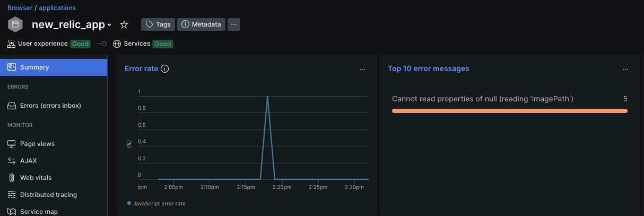The image size is (644, 216).
Task: Click the orange imagePath error bar
Action: point(509,111)
